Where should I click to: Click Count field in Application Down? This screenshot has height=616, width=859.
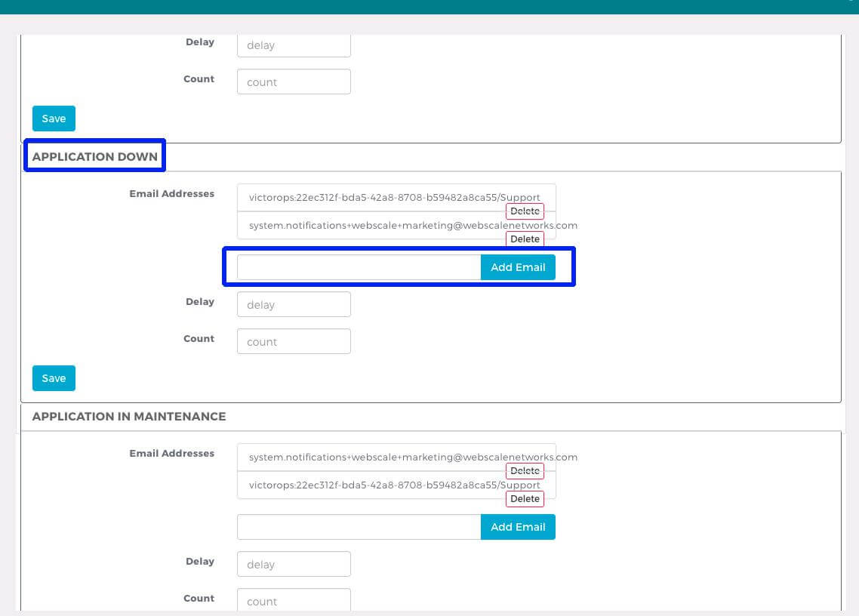(294, 342)
